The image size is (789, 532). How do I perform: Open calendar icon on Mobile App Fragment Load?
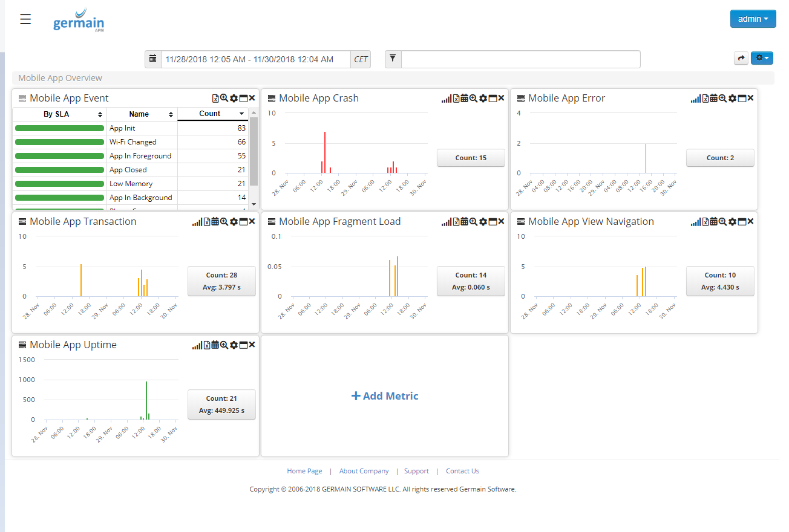464,222
